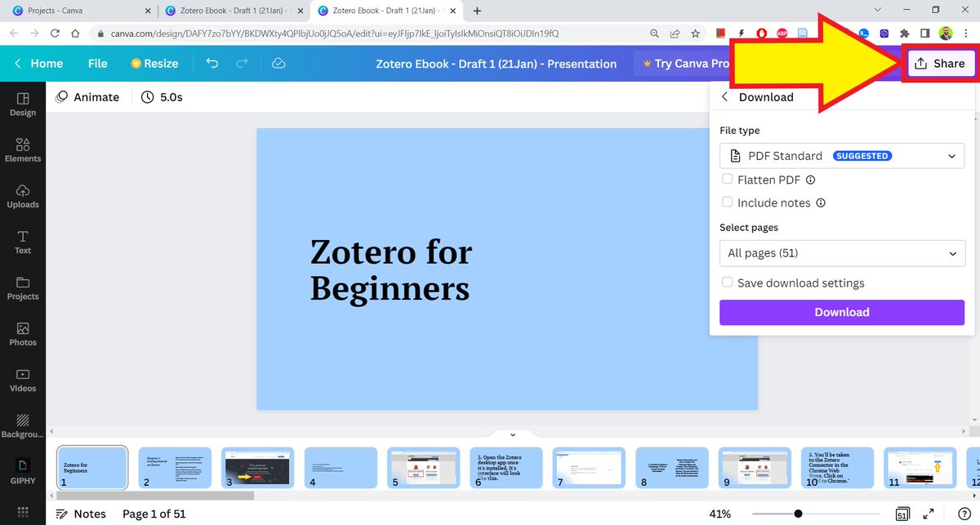Screen dimensions: 980x525
Task: Tick Save download settings checkbox
Action: (x=727, y=283)
